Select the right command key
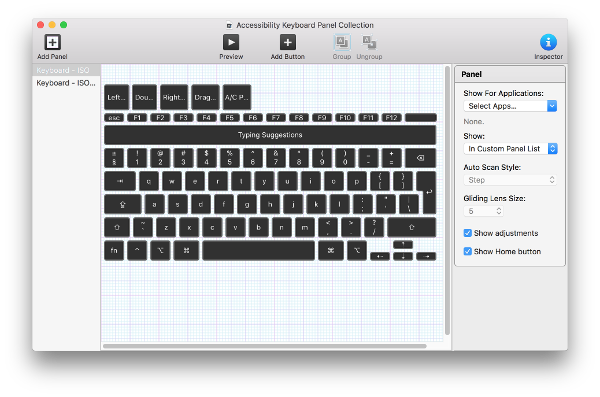 [331, 250]
